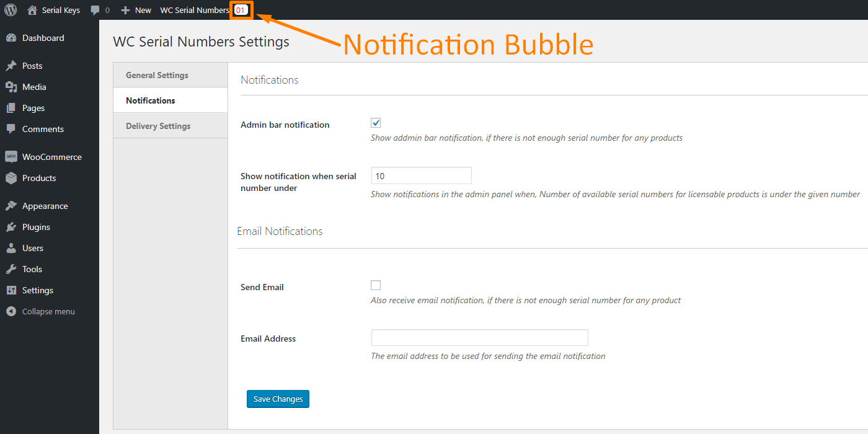Image resolution: width=868 pixels, height=434 pixels.
Task: Enable the Send Email checkbox
Action: coord(376,285)
